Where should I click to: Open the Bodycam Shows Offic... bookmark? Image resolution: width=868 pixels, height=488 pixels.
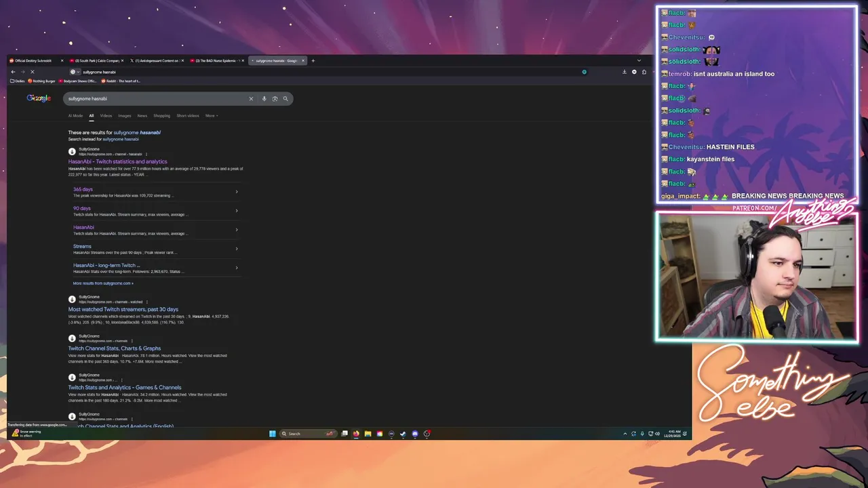coord(78,81)
